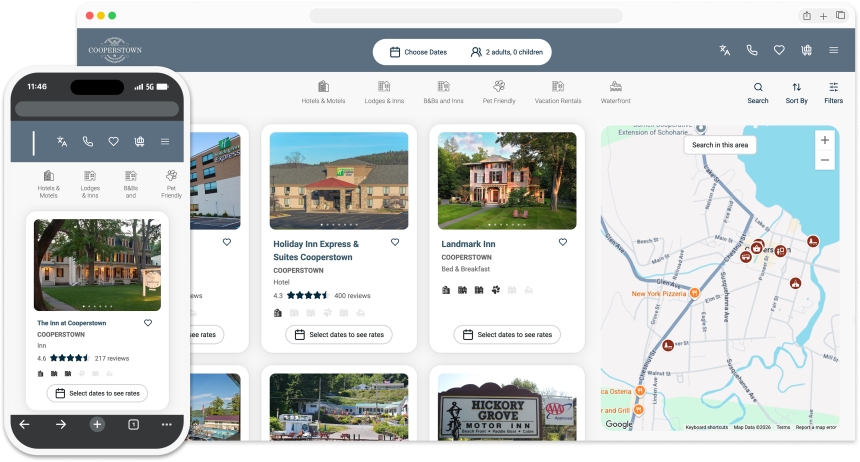Click the mobile browser address bar

point(97,109)
